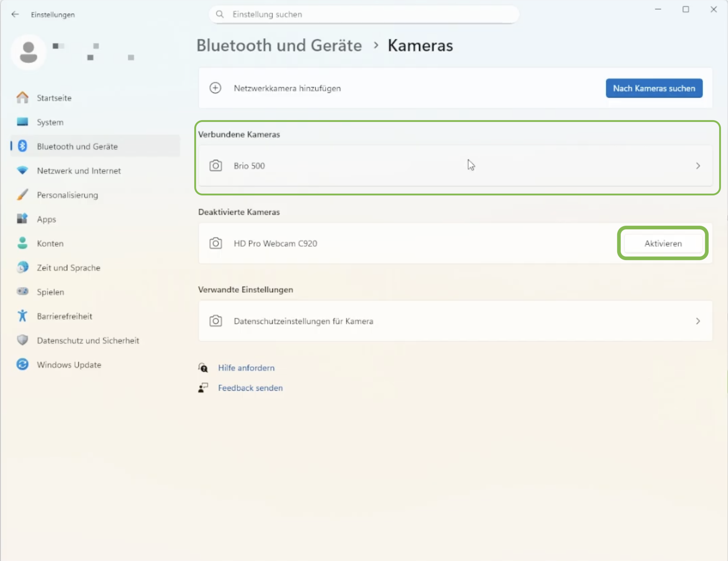Open Zeit und Sprache section

pyautogui.click(x=69, y=268)
